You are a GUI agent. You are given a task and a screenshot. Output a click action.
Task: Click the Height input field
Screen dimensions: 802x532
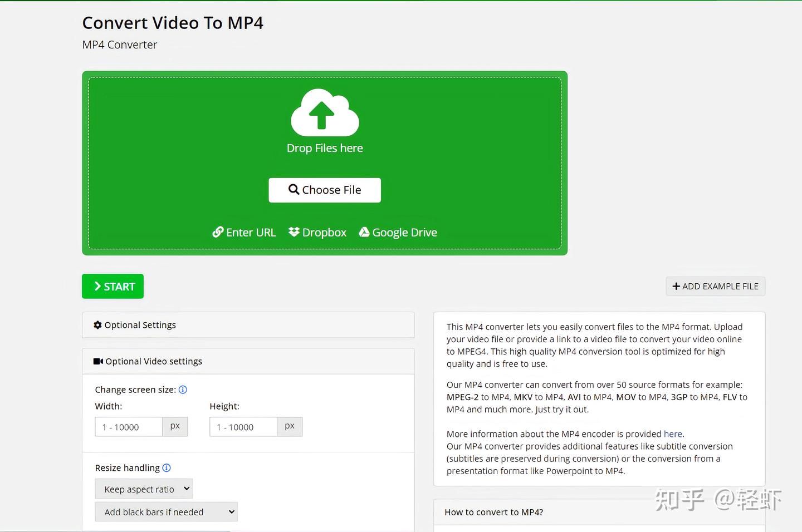[243, 427]
